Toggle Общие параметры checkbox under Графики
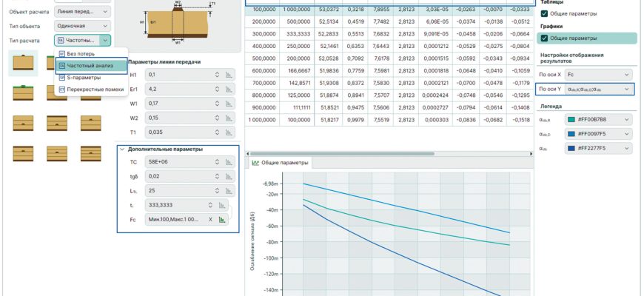This screenshot has height=296, width=644. (x=545, y=37)
